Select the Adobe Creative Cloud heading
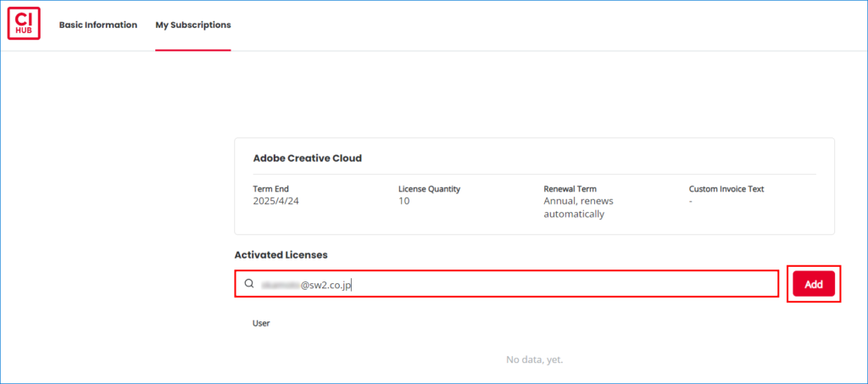Screen dimensions: 868x384 pyautogui.click(x=307, y=159)
